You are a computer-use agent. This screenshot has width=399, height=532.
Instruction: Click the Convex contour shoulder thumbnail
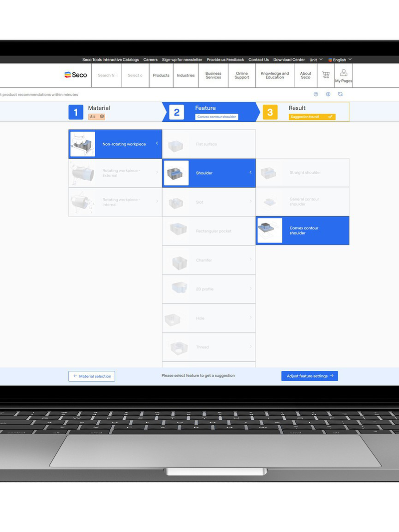click(270, 231)
